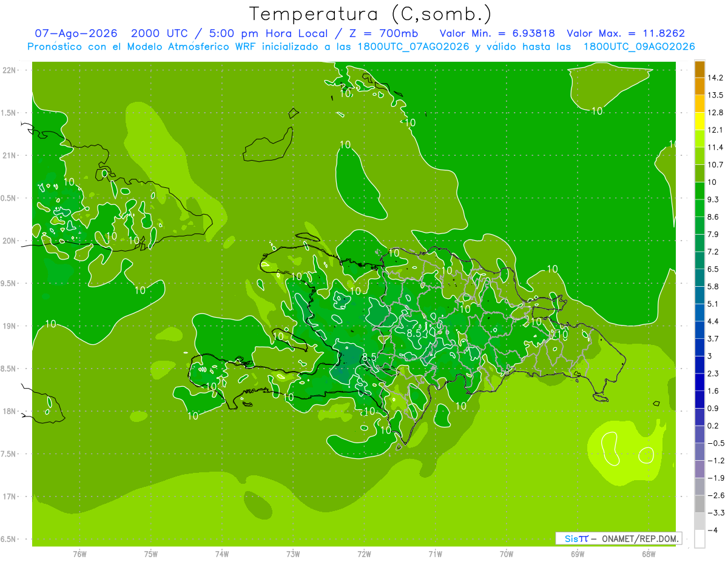Click the '17N' latitude axis label
728x562 pixels.
coord(10,497)
